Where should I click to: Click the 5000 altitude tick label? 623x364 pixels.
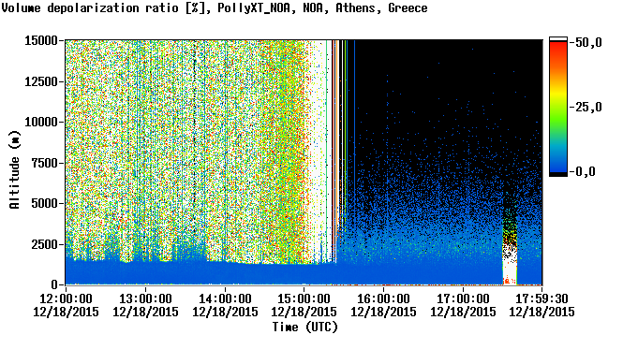pos(45,203)
